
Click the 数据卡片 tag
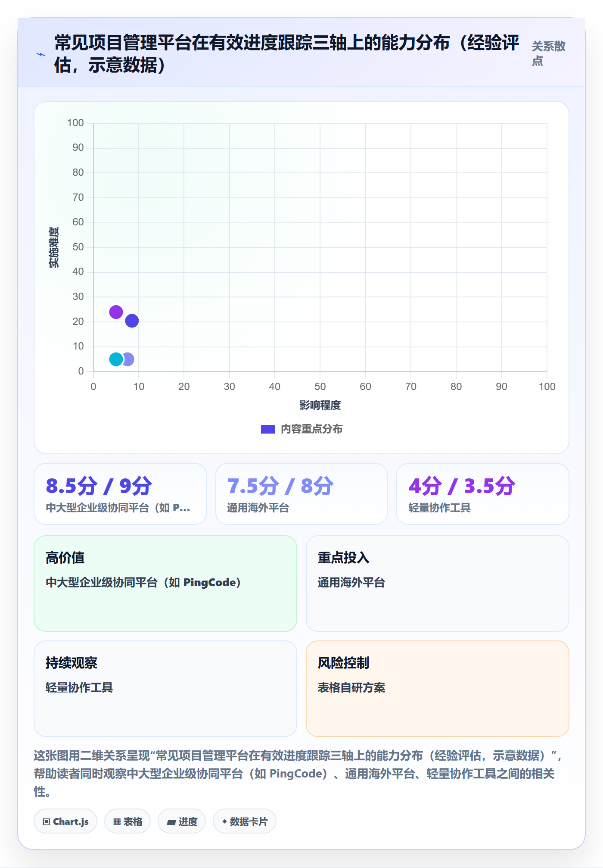click(245, 821)
